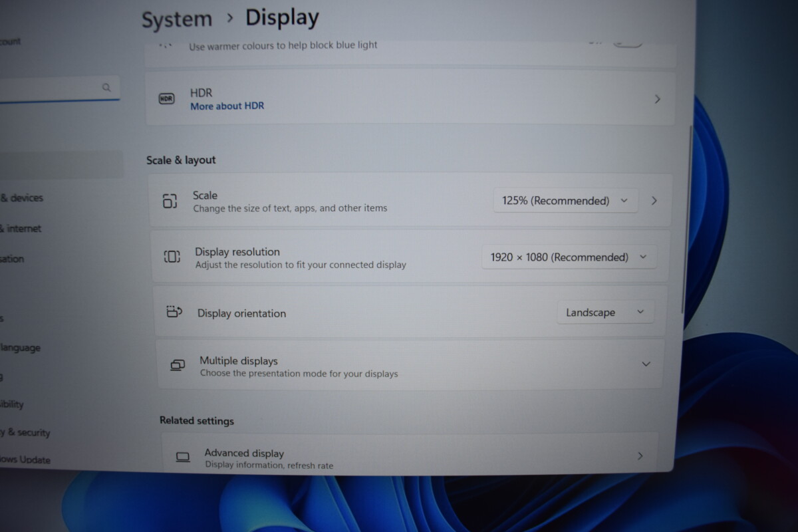This screenshot has width=798, height=532.
Task: Click 'Use warmer colours to help block blue light'
Action: click(283, 46)
